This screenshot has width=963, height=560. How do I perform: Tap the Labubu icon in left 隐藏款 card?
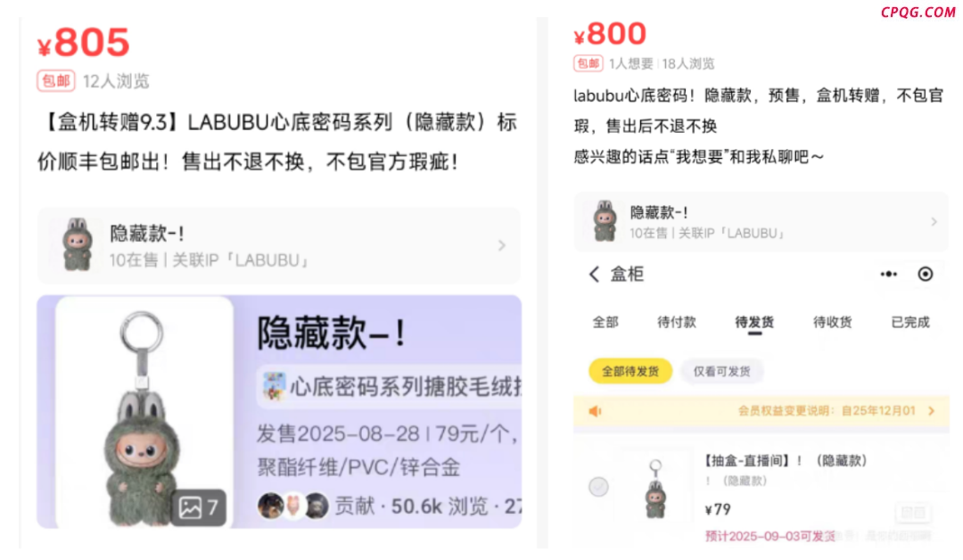[78, 244]
